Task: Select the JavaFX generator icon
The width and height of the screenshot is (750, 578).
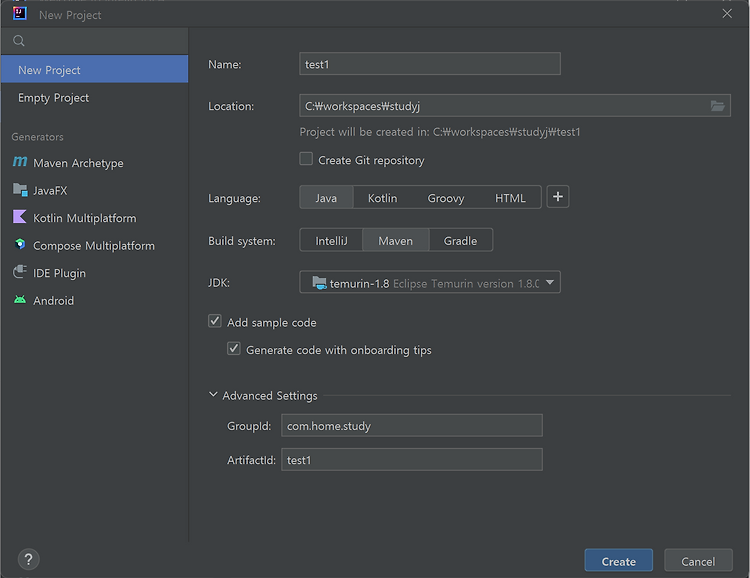Action: (x=20, y=190)
